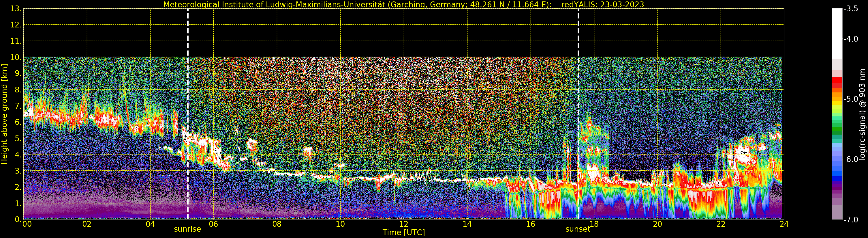Click the 'Height above ground [km]' axis label
Viewport: 868px width, 238px height.
tap(4, 114)
